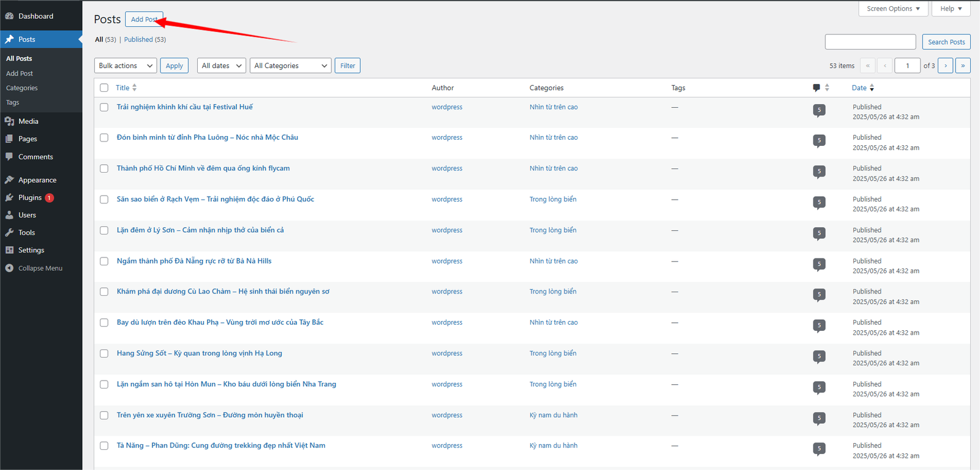Image resolution: width=980 pixels, height=470 pixels.
Task: Open the Pages icon in sidebar
Action: tap(9, 139)
